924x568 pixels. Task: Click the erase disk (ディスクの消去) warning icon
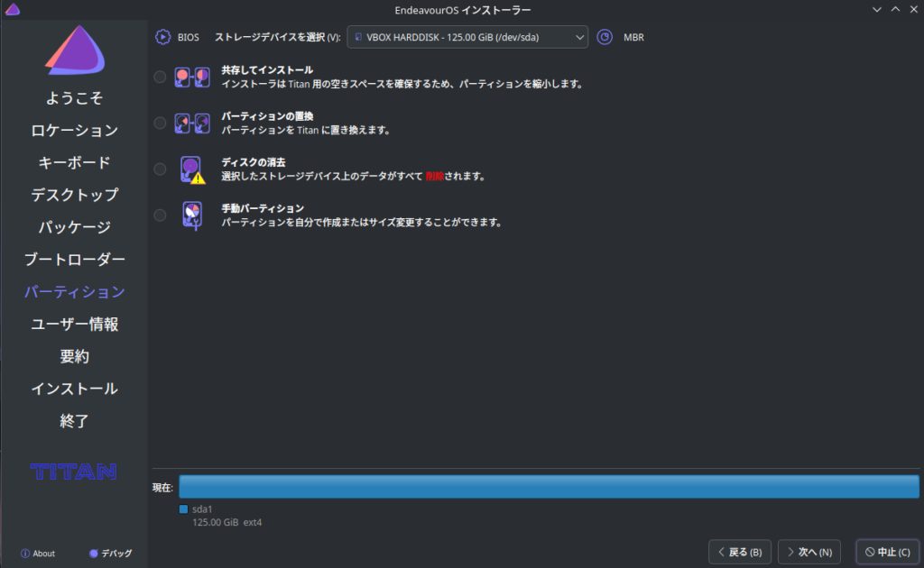(191, 169)
